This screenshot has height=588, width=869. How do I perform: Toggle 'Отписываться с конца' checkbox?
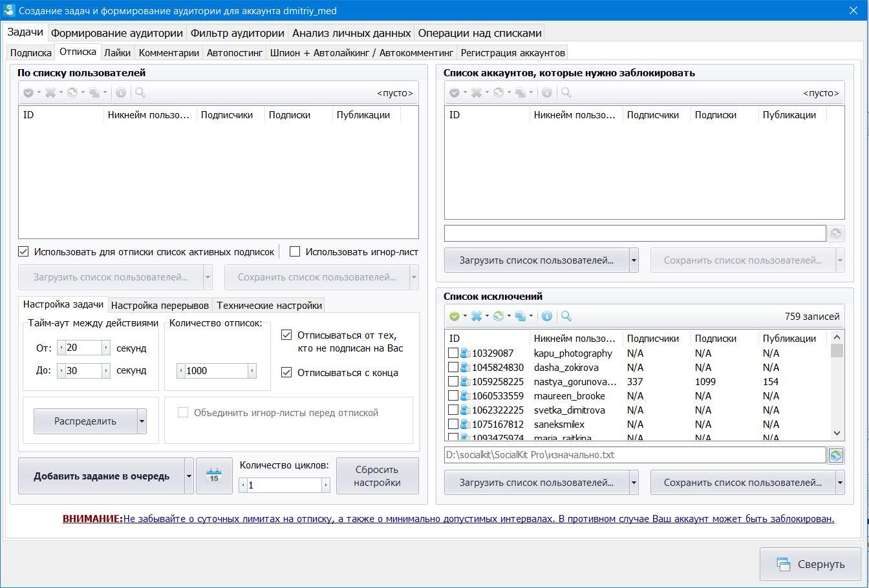click(x=286, y=373)
